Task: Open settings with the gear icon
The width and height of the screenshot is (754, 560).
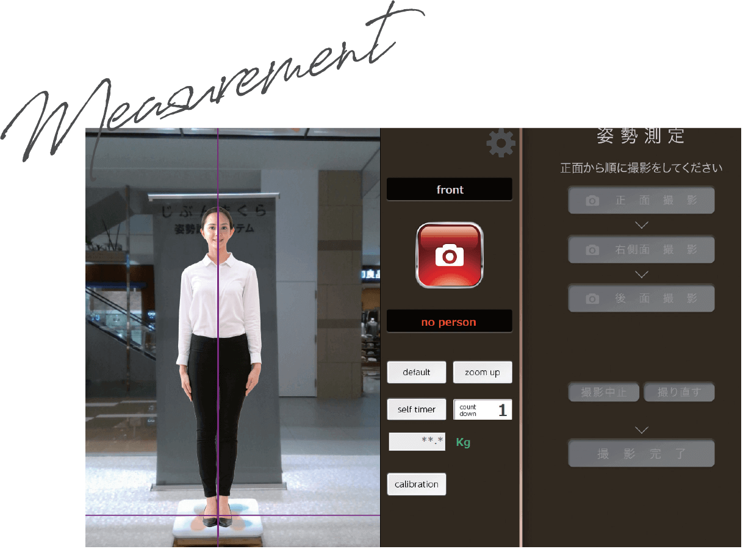Action: [501, 143]
